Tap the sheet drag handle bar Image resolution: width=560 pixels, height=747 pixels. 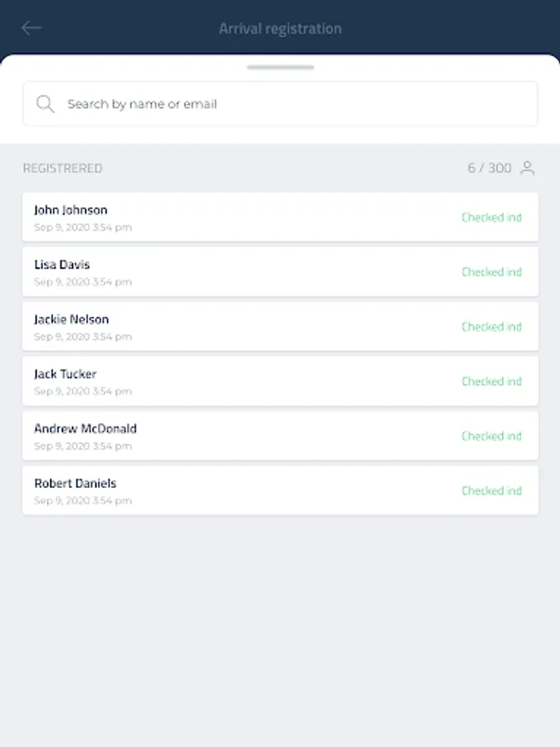[280, 67]
